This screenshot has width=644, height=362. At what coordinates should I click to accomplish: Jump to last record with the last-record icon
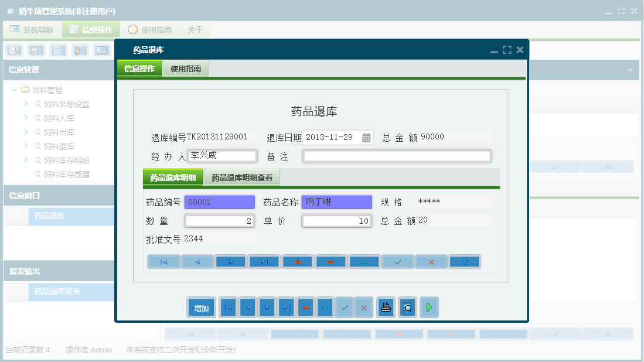tap(264, 261)
